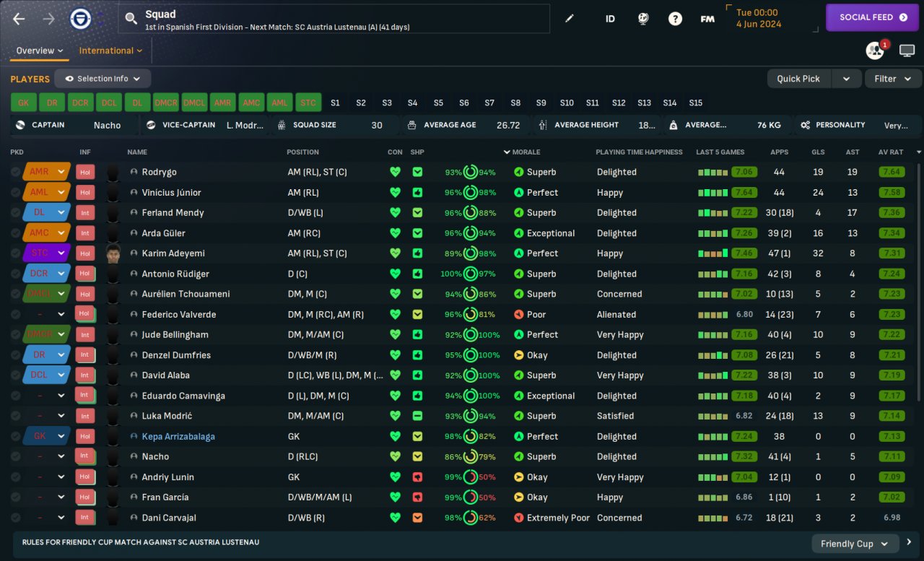This screenshot has height=561, width=924.
Task: Toggle Dani Carvajal's picked checkmark
Action: pyautogui.click(x=16, y=518)
